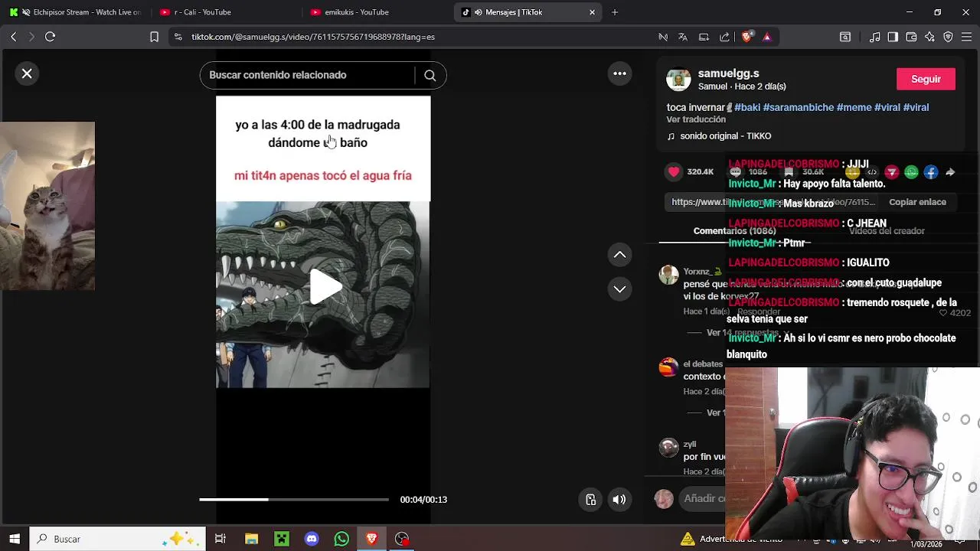Close the TikTok video viewer with X

point(27,73)
